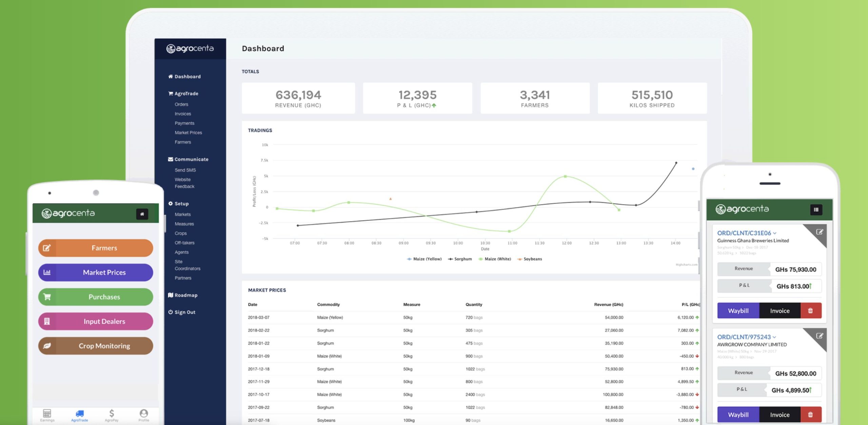The width and height of the screenshot is (868, 425).
Task: Toggle Sorghum series in chart legend
Action: click(x=460, y=259)
